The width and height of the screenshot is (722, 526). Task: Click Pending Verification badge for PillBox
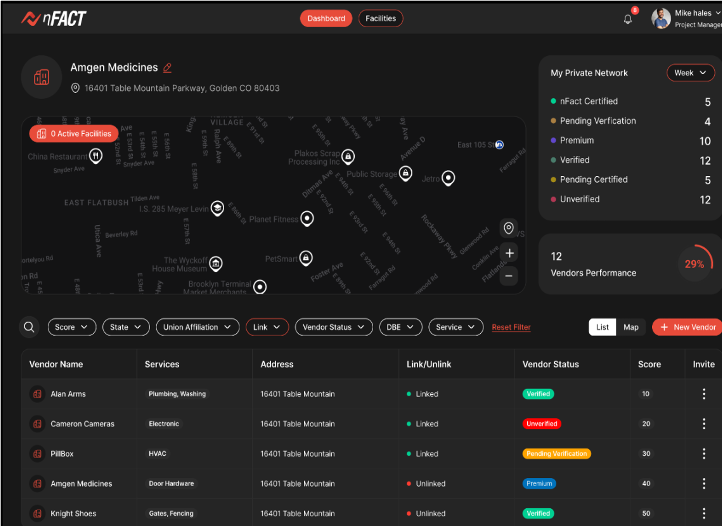556,454
